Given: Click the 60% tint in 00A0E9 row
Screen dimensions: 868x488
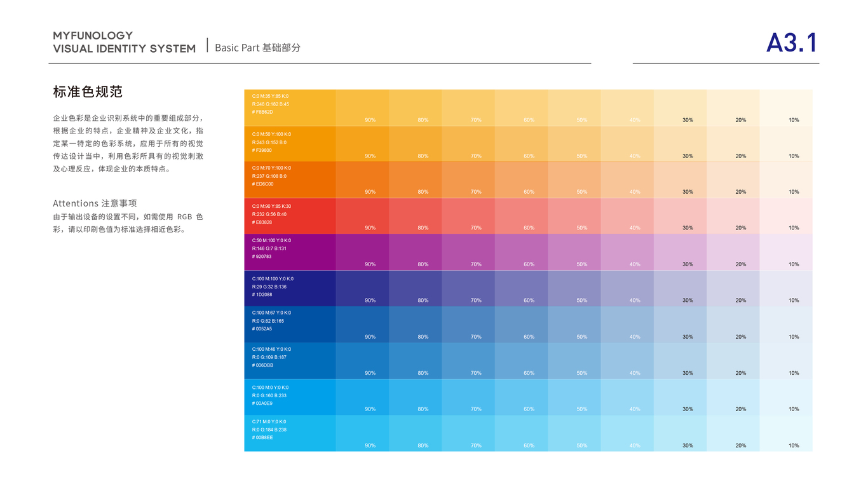Looking at the screenshot, I should click(x=521, y=397).
